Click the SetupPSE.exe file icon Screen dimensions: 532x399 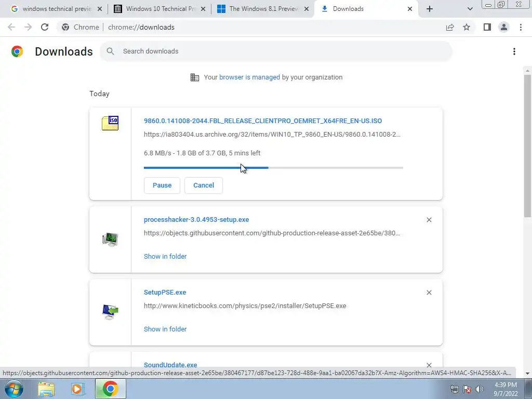coord(110,312)
